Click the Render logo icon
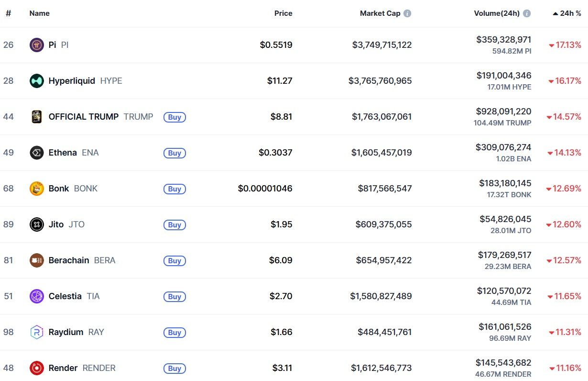 [x=37, y=368]
